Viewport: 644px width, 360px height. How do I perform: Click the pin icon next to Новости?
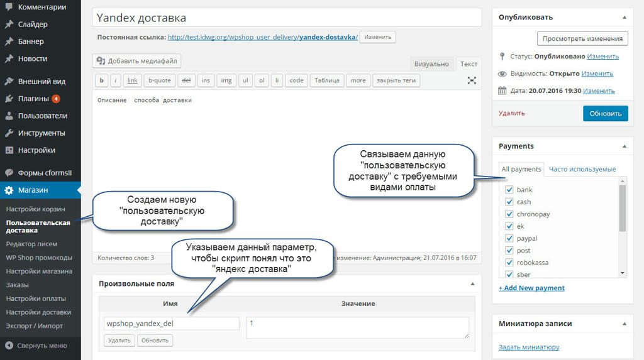[x=9, y=58]
